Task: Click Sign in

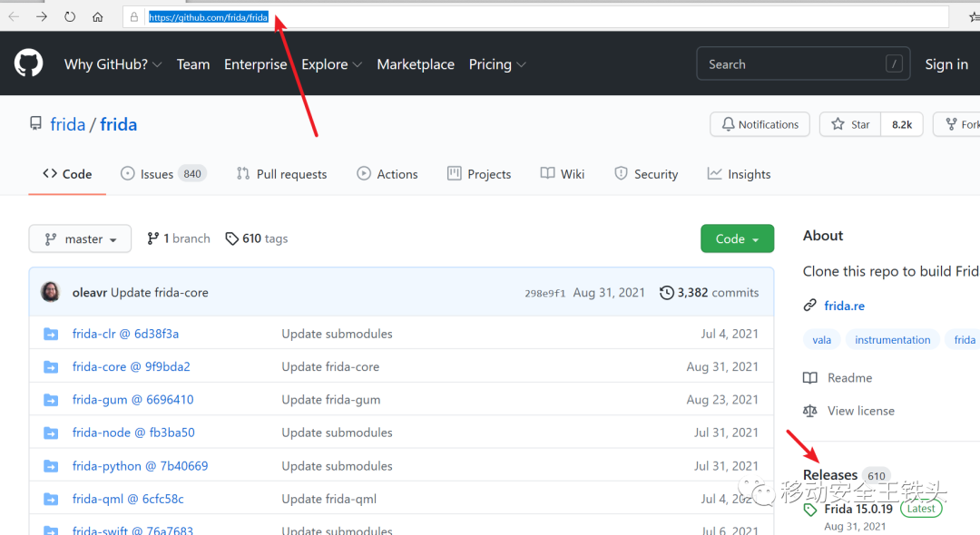Action: (946, 64)
